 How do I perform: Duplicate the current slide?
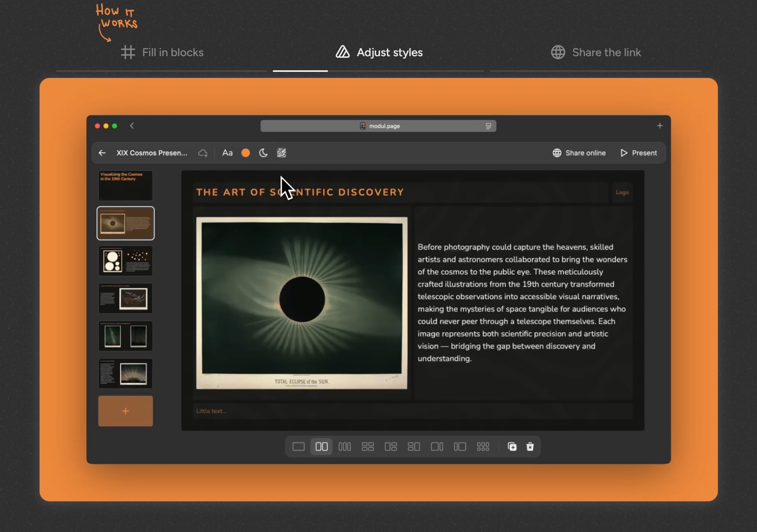tap(512, 447)
